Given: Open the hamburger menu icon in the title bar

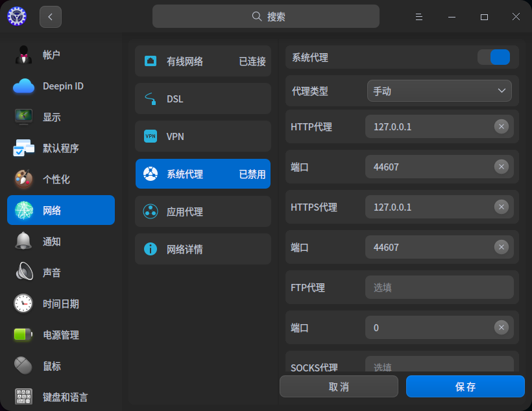Looking at the screenshot, I should 419,17.
